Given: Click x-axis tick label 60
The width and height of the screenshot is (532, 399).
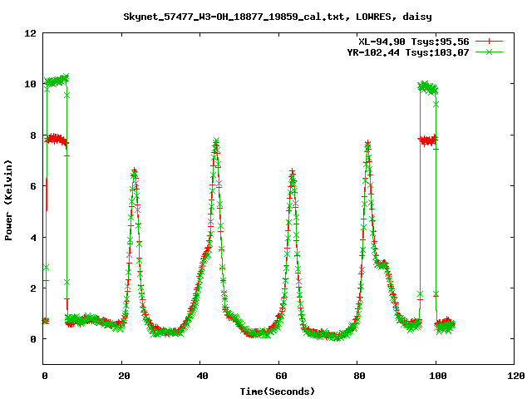Looking at the screenshot, I should pos(281,376).
